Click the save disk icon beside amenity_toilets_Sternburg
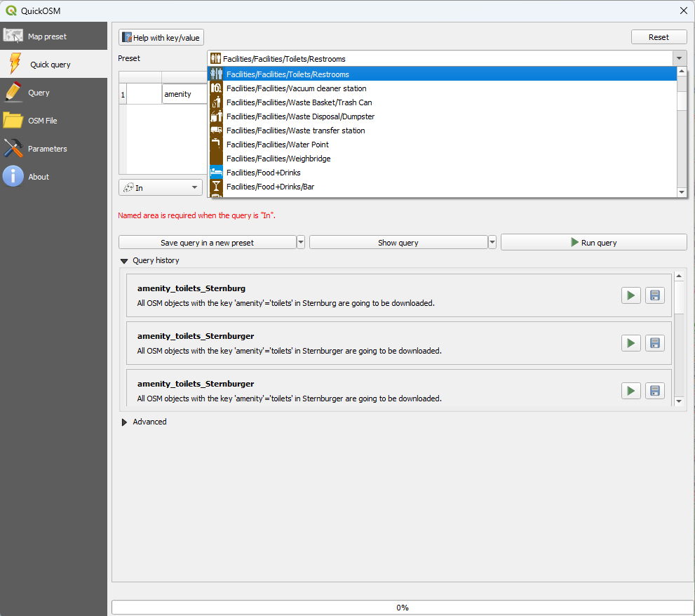This screenshot has width=695, height=616. [x=654, y=295]
